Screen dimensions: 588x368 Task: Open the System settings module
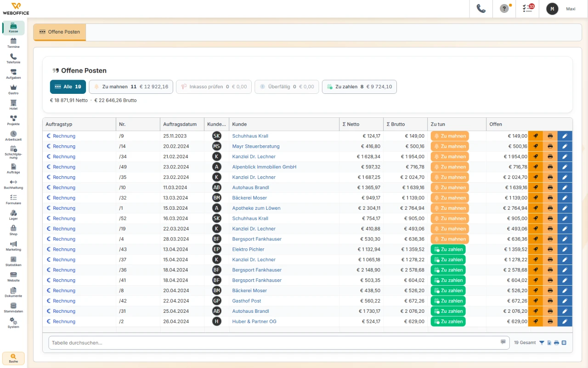coord(13,323)
